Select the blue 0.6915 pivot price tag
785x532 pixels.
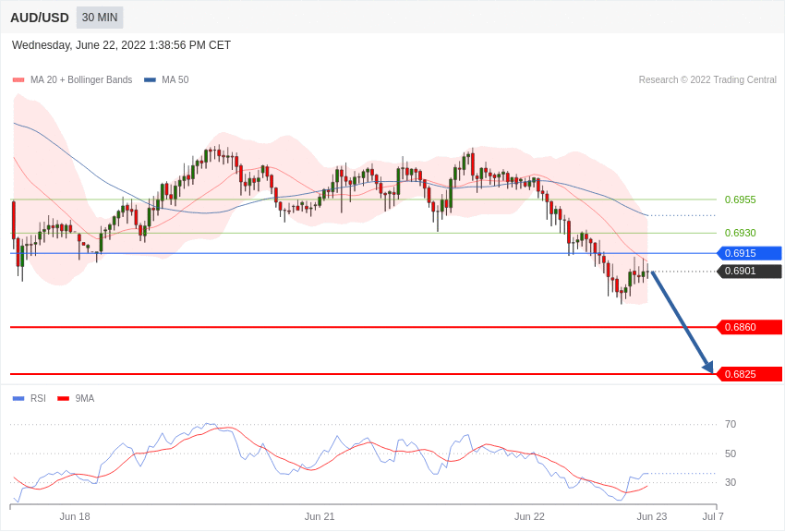pos(749,253)
